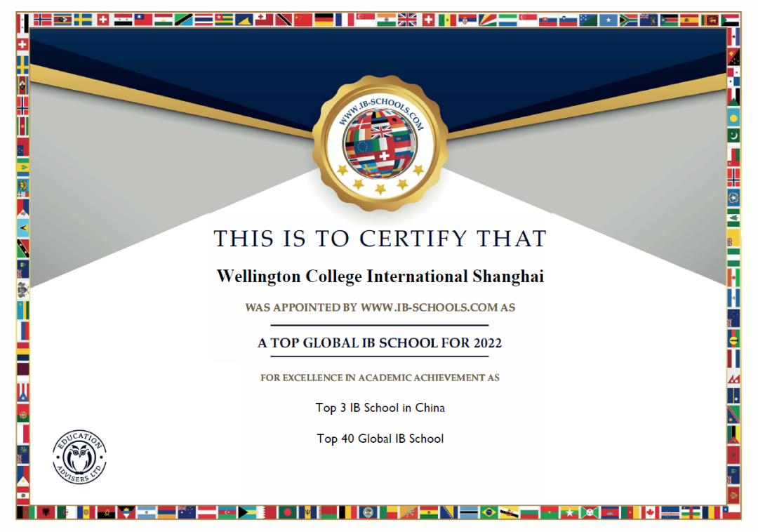Image resolution: width=758 pixels, height=532 pixels.
Task: Select the Bangladesh flag in bottom border
Action: click(287, 512)
